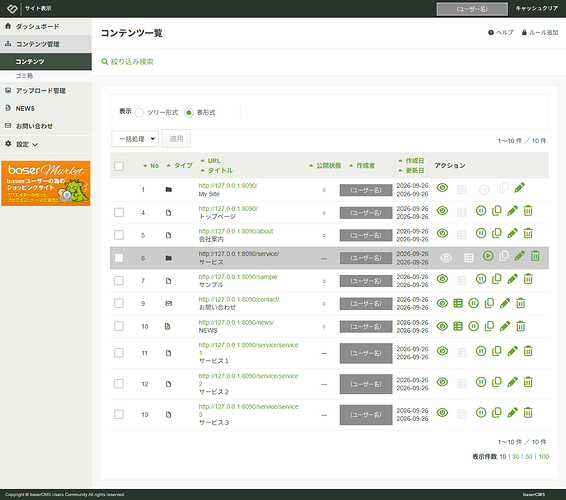Viewport: 566px width, 500px height.
Task: Copy the お問い合わせ row
Action: pos(489,303)
